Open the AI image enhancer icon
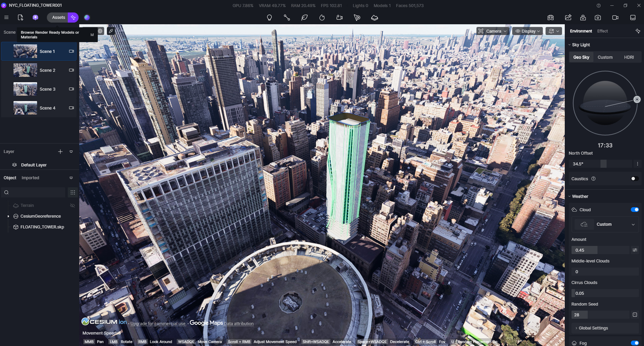 tap(568, 18)
